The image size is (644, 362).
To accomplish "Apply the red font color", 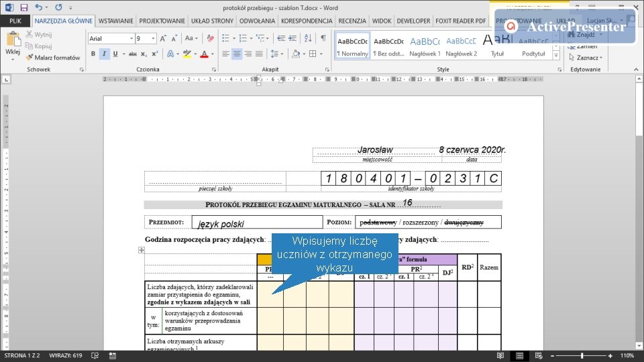I will click(x=204, y=54).
